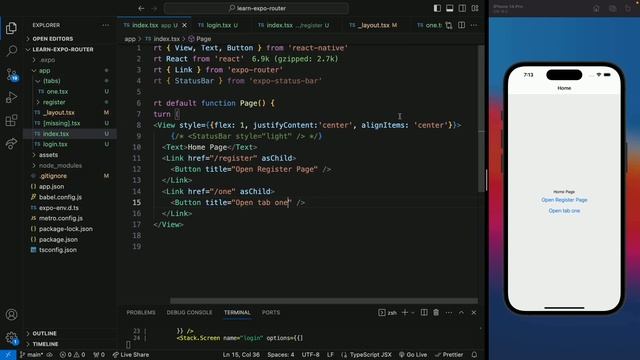Open the Run and Debug view

click(x=11, y=98)
